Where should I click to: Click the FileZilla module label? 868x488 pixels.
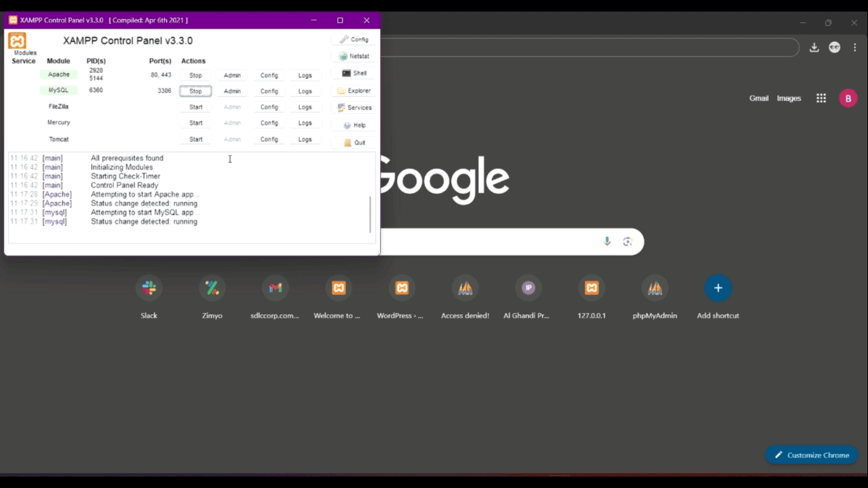[58, 106]
